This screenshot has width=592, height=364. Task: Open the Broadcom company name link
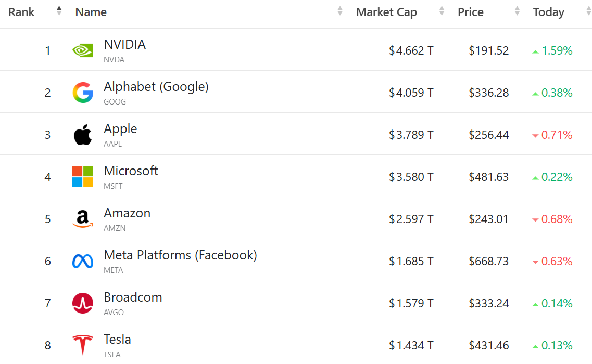pos(133,297)
